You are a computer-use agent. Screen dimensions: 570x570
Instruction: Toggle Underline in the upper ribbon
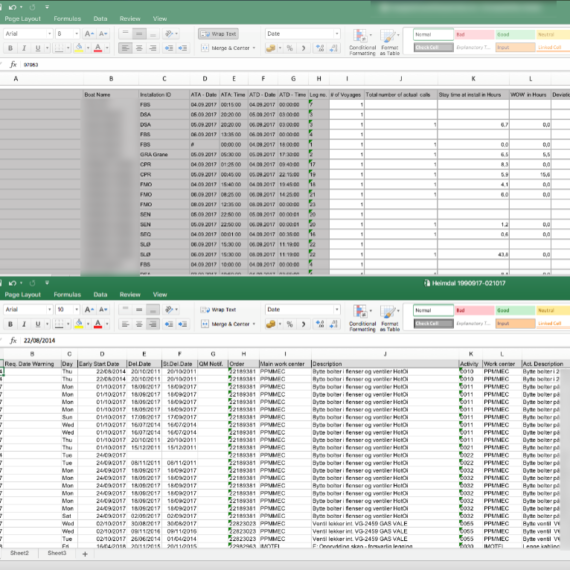pyautogui.click(x=38, y=48)
